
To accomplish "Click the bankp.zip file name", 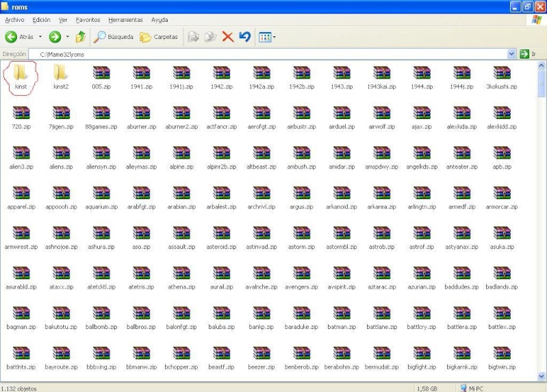I will click(262, 327).
